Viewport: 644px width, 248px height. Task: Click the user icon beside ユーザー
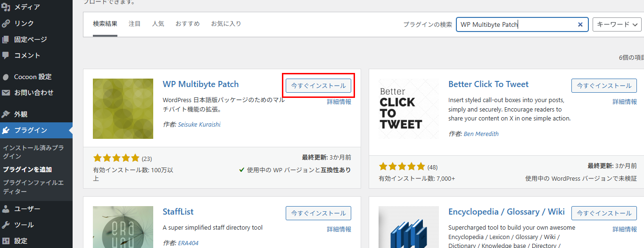(6, 208)
